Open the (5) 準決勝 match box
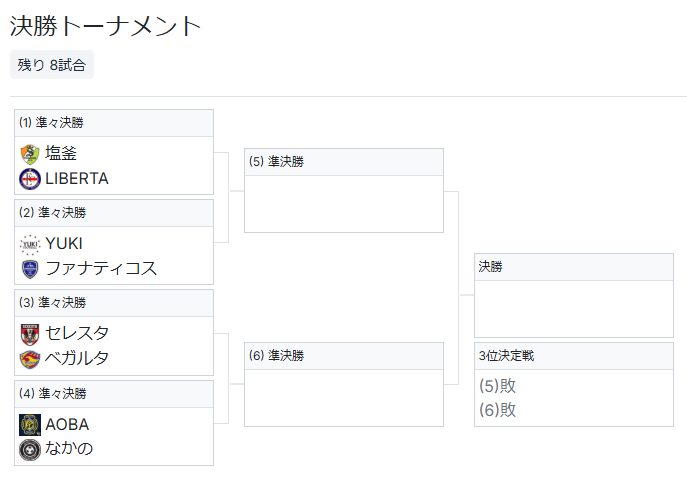Screen dimensions: 687x480 click(343, 191)
